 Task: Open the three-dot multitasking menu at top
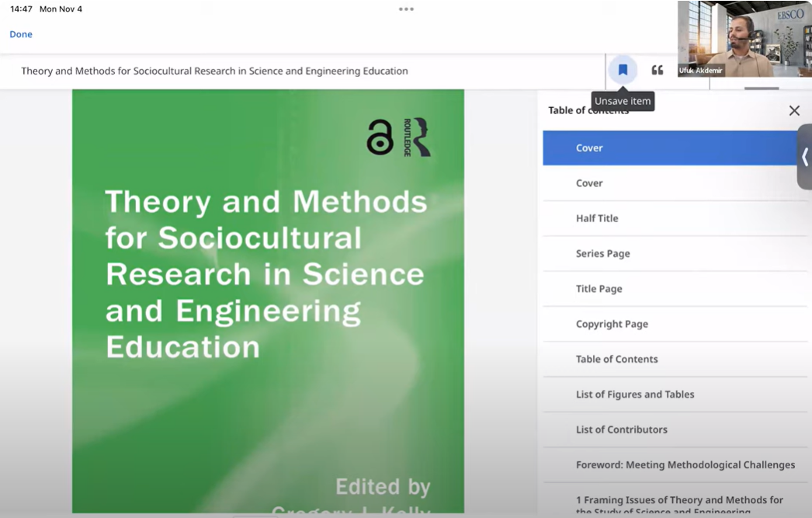(x=406, y=9)
